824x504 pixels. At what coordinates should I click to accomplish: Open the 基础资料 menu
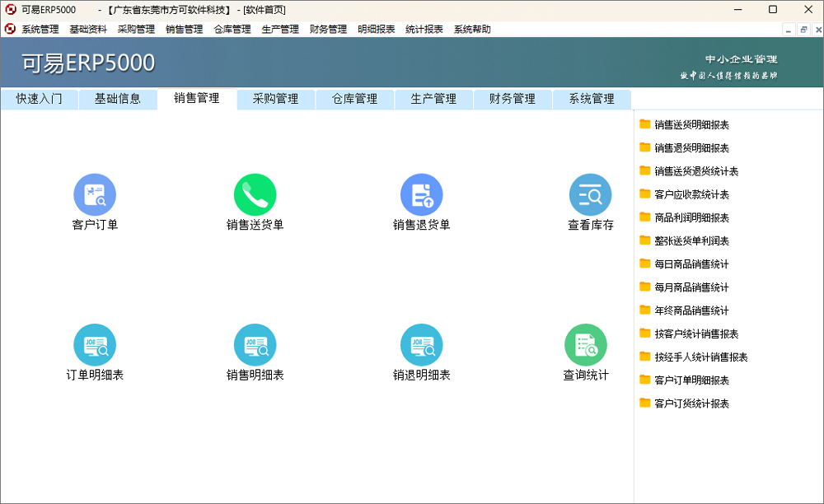point(88,30)
